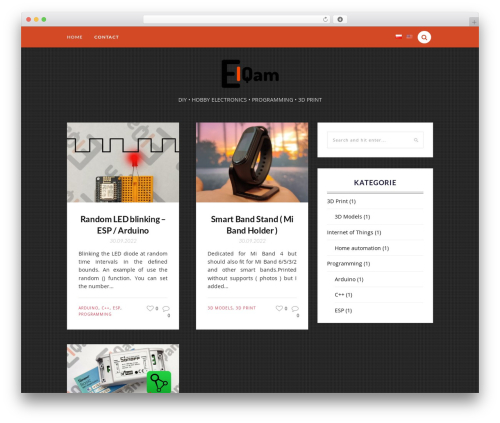Go to the Home menu item
The width and height of the screenshot is (500, 423).
[74, 37]
